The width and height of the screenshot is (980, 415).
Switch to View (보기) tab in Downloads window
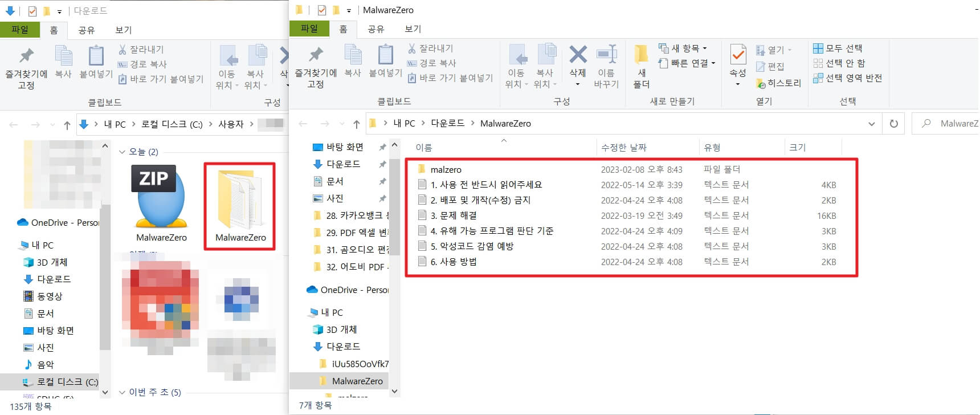pos(124,30)
